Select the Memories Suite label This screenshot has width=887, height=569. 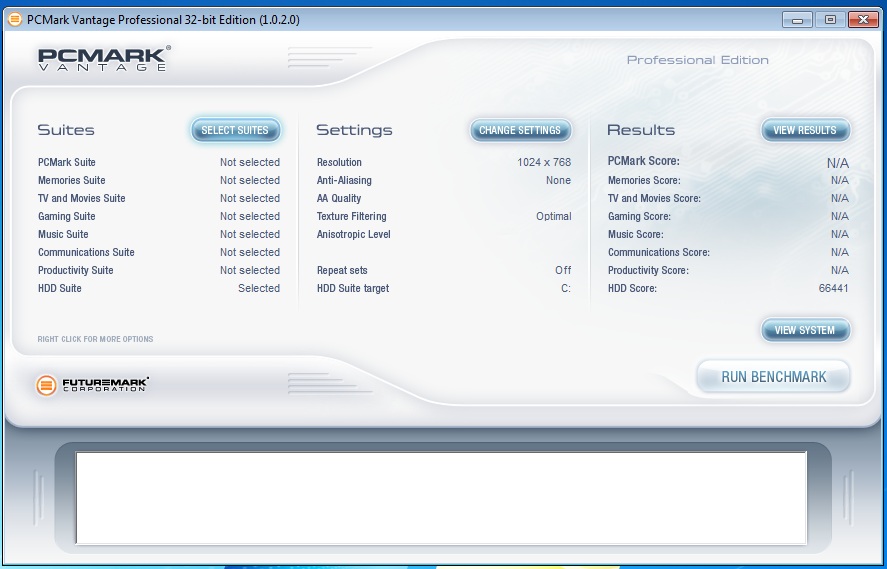[71, 180]
